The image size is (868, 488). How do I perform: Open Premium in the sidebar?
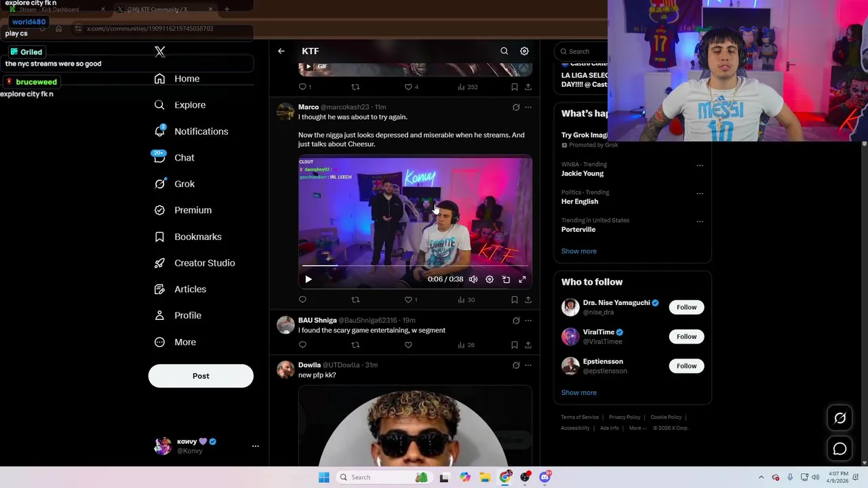pyautogui.click(x=183, y=210)
